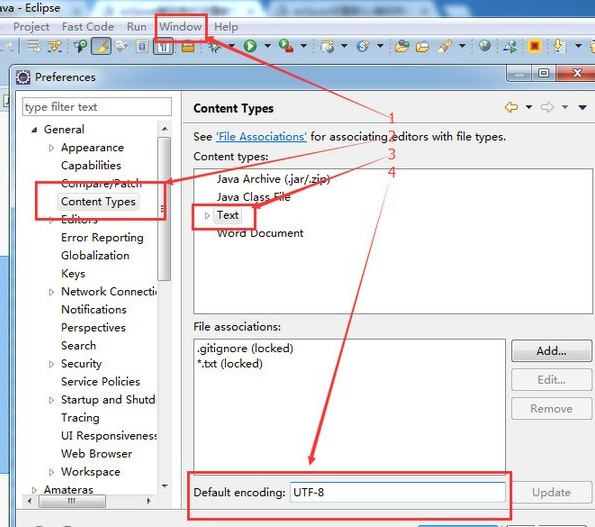Open the Run dropdown arrow
Screen dimensions: 595x527
click(268, 46)
